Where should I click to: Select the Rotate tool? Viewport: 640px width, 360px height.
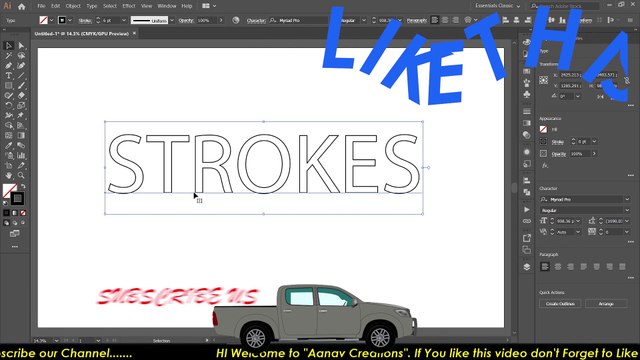(9, 105)
